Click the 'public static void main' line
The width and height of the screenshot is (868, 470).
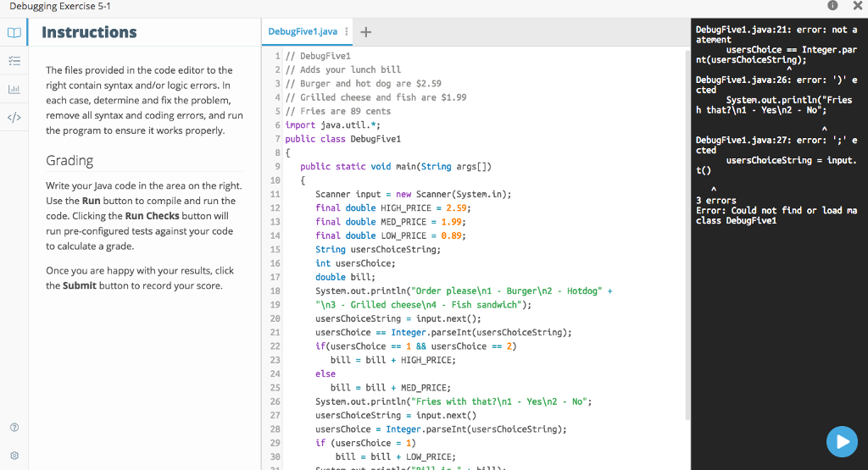point(396,167)
